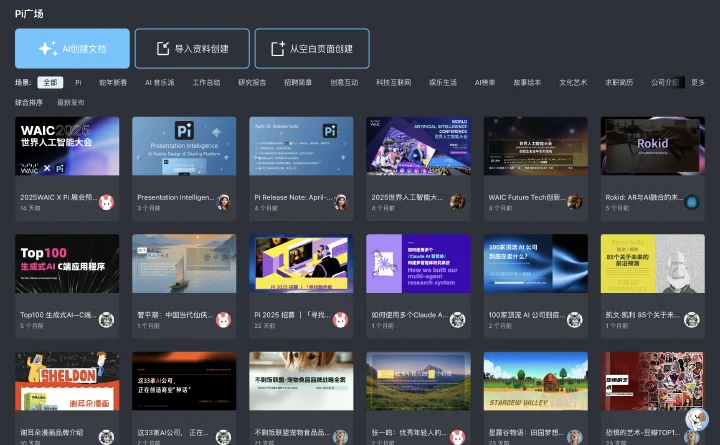Click author avatar on 管平潮 card
Screen dimensions: 720x445
pos(224,320)
